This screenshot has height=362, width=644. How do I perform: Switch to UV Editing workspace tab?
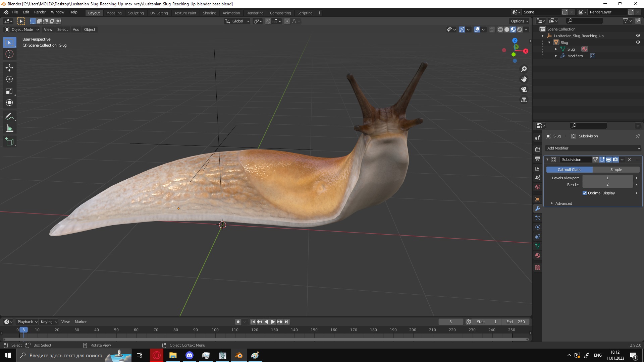coord(159,13)
